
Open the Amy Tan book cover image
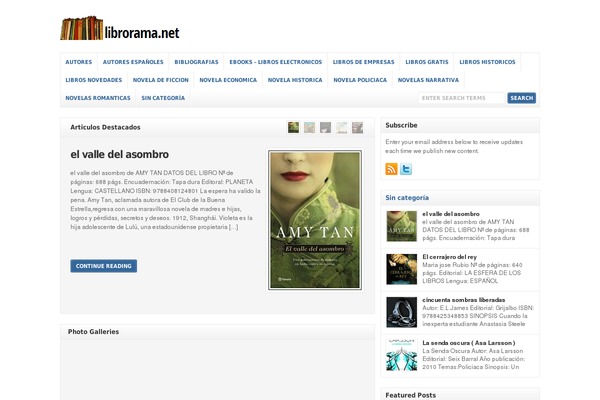pos(315,220)
